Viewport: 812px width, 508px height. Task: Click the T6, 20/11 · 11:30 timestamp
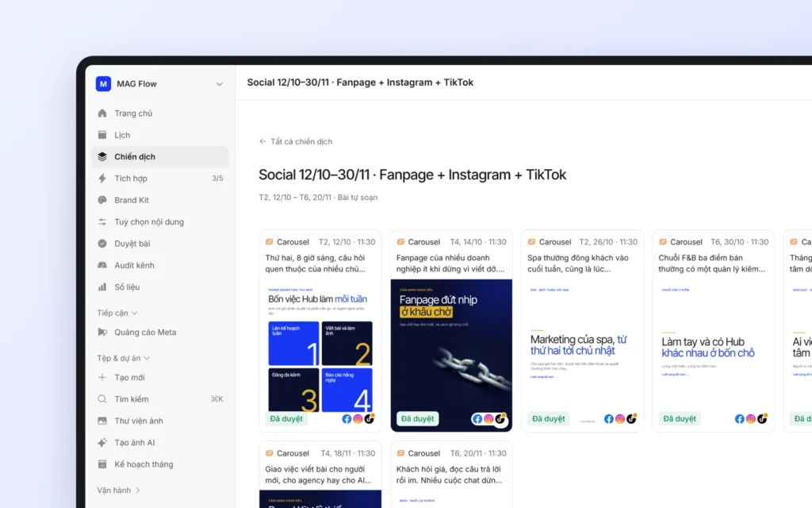pos(478,453)
